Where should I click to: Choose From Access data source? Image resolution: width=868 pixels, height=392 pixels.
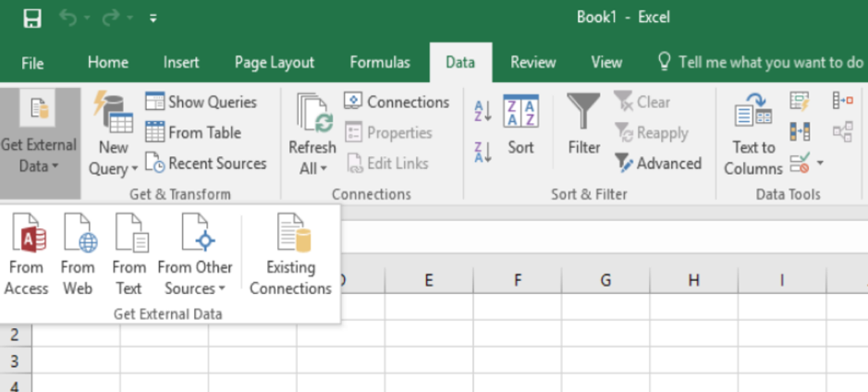click(x=26, y=254)
